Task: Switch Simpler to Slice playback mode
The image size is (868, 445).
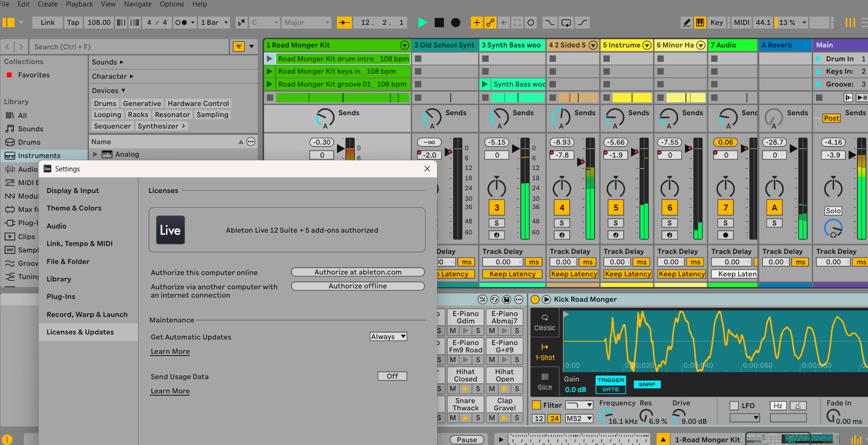Action: 544,381
